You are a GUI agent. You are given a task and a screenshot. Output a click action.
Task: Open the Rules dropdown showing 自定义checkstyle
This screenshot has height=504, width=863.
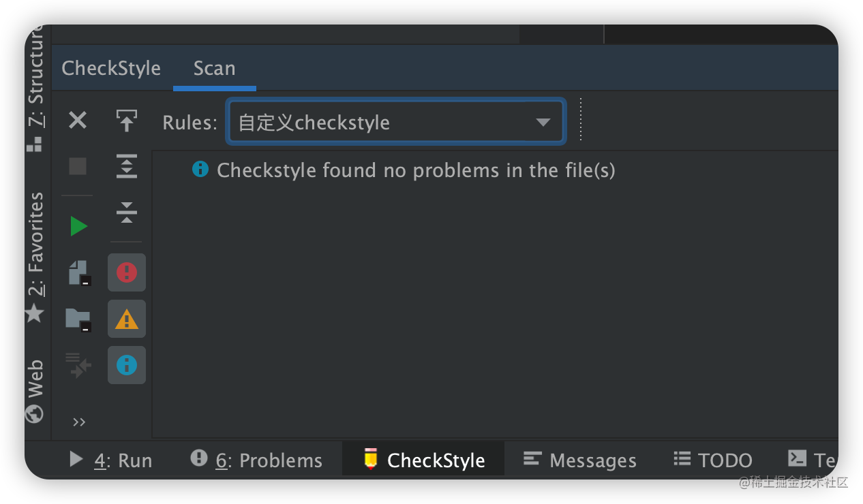tap(395, 121)
